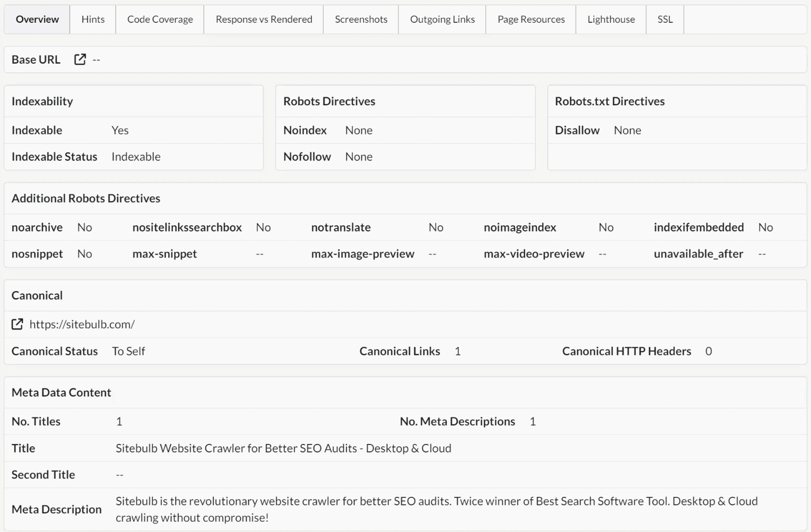Select the No. Titles label

(x=36, y=421)
